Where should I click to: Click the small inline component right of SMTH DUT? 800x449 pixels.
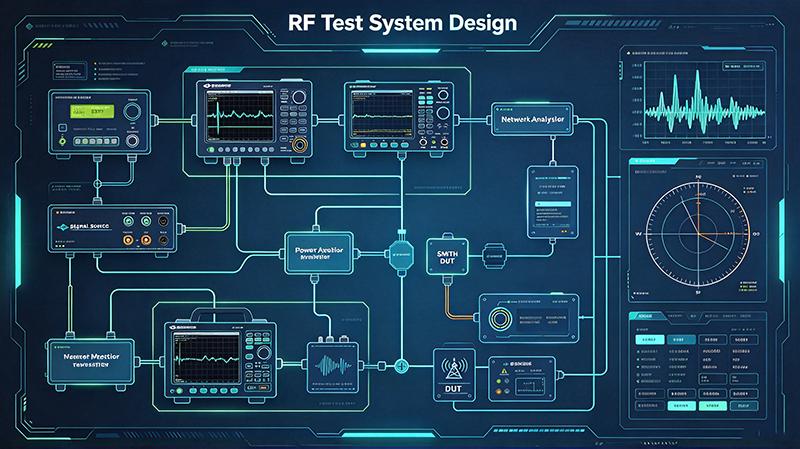tap(493, 256)
